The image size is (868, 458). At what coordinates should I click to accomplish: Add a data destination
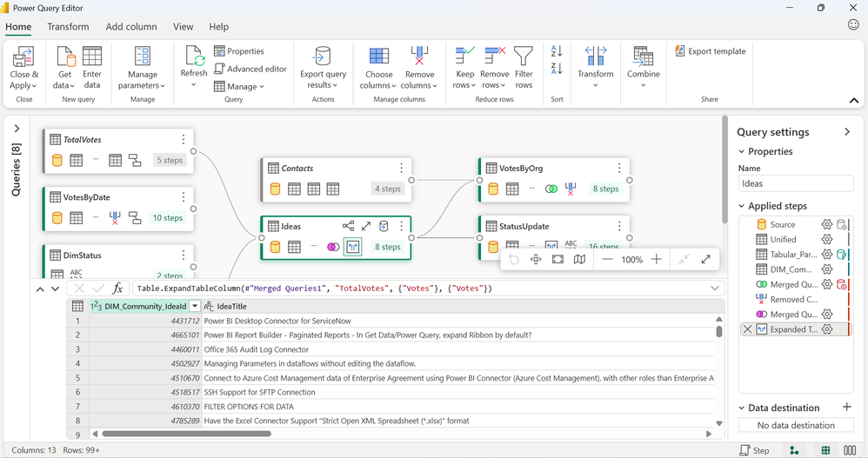click(x=847, y=407)
